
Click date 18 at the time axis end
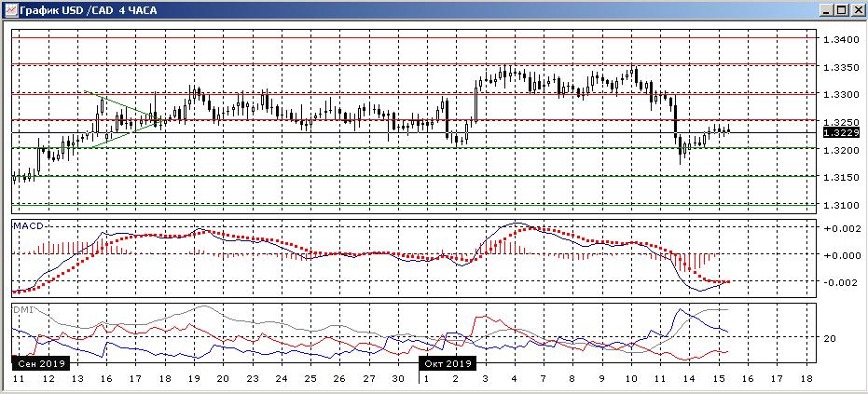pos(806,380)
